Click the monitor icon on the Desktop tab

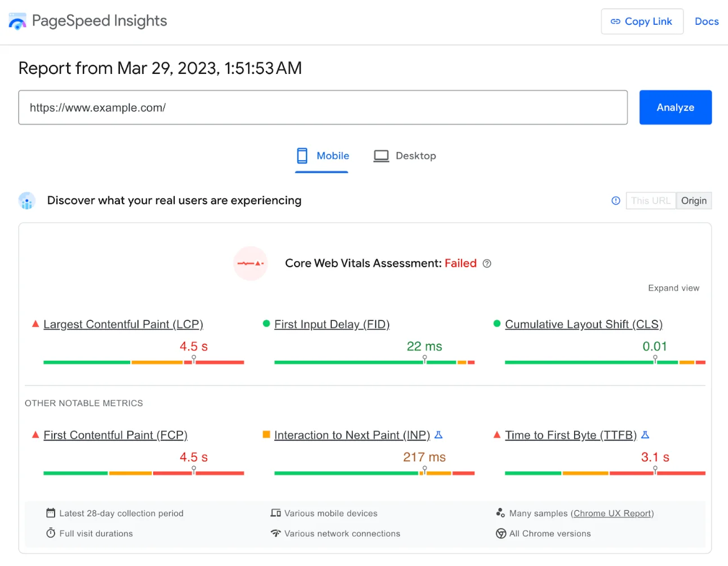tap(381, 156)
